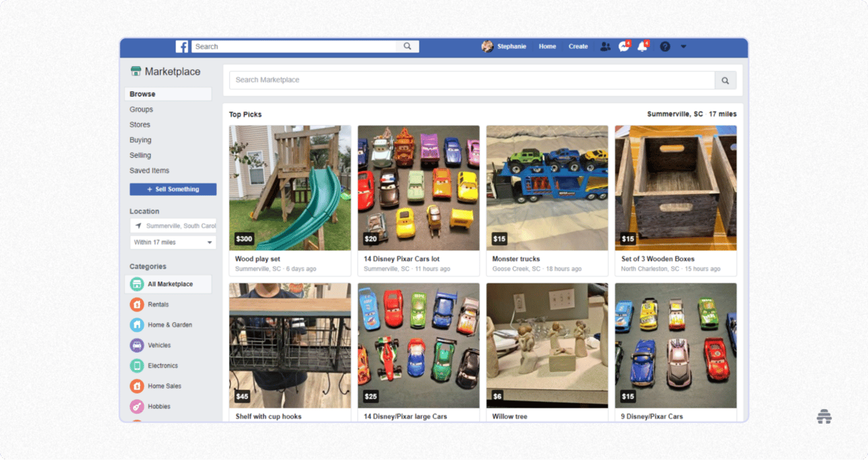Select the Home & Garden category icon
The image size is (868, 460).
[137, 325]
